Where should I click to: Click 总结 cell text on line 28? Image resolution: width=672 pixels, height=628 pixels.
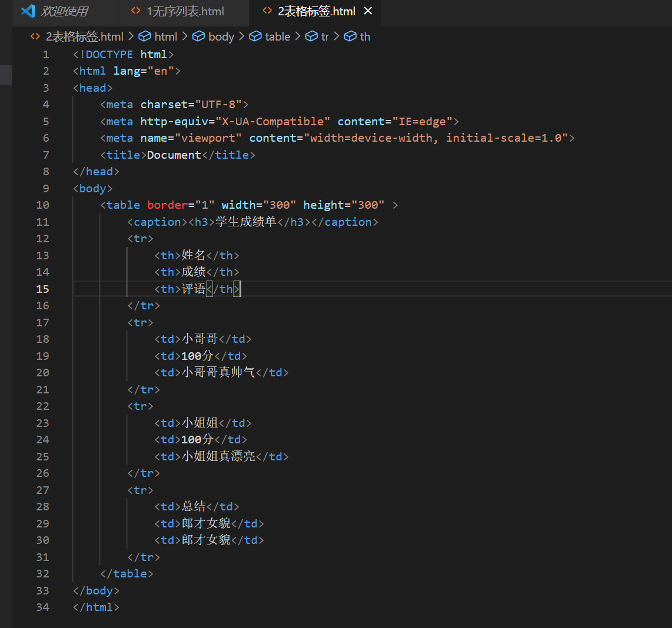pos(193,507)
